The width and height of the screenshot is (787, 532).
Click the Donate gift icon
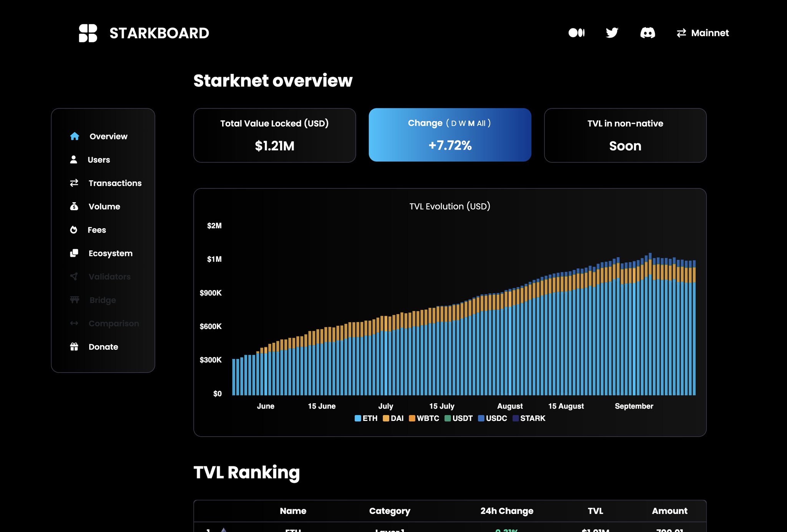[x=74, y=346]
